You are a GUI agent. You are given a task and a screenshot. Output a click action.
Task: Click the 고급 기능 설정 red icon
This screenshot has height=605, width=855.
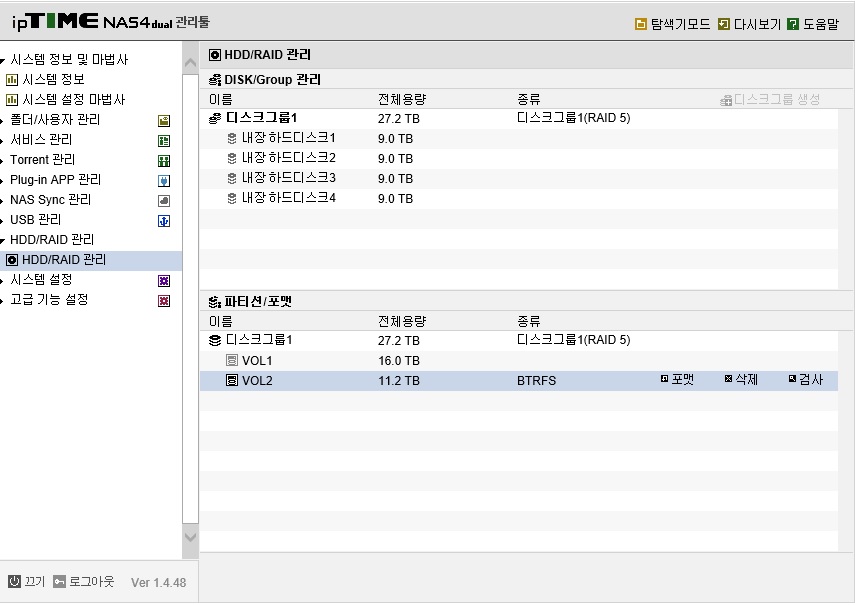click(x=164, y=301)
